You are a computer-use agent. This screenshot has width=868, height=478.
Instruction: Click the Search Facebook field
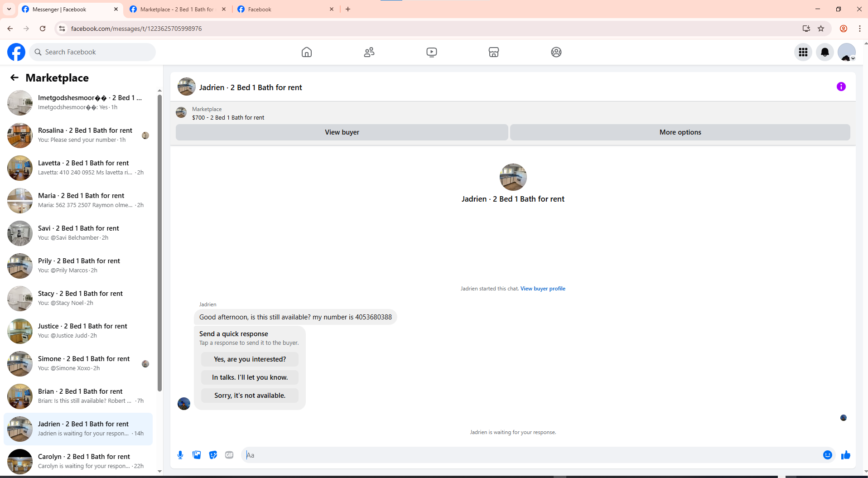(x=93, y=52)
